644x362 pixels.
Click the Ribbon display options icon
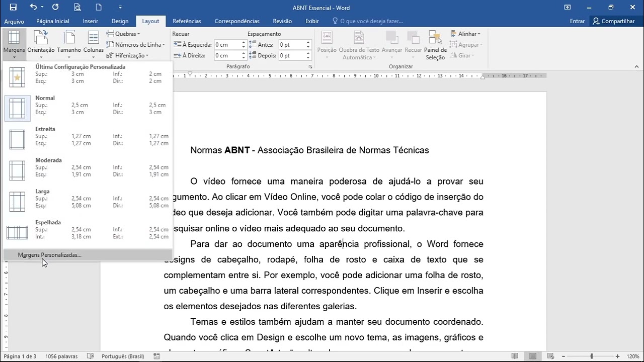[568, 7]
